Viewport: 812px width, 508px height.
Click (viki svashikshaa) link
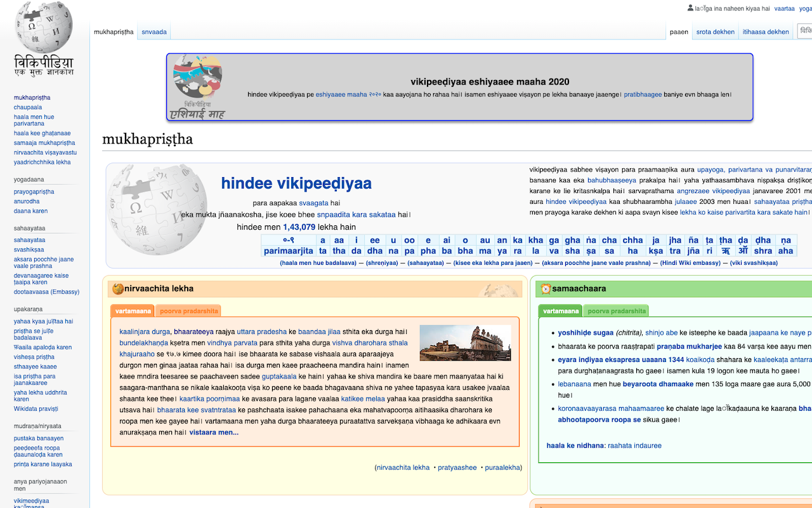tap(754, 263)
